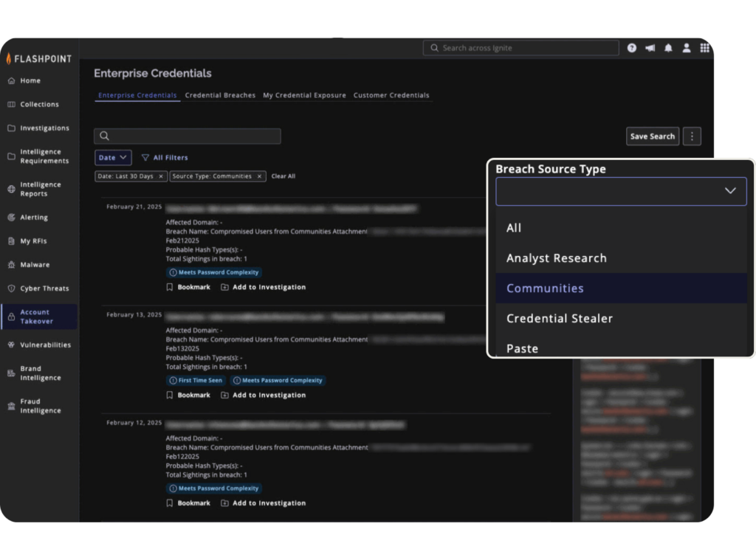756x560 pixels.
Task: Select Paste source type option
Action: click(621, 346)
